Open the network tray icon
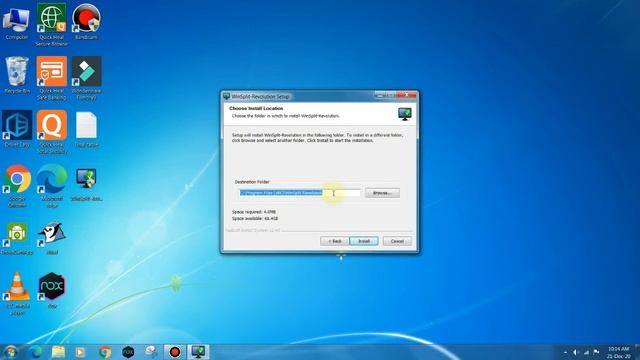 (x=586, y=352)
